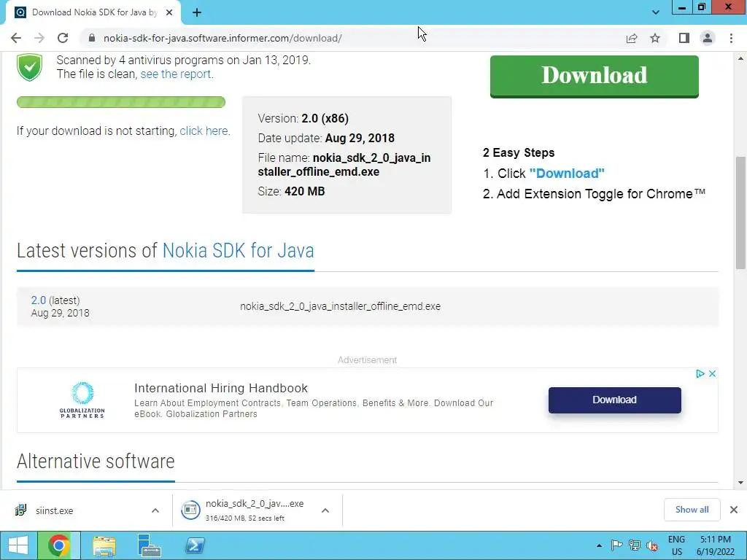This screenshot has height=560, width=747.
Task: Expand the siinst.exe download options chevron
Action: pyautogui.click(x=155, y=510)
